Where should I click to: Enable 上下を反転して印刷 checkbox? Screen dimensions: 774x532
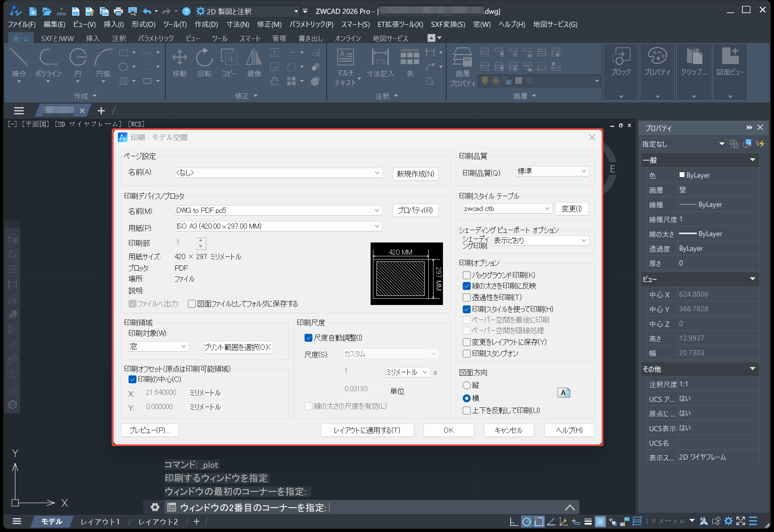tap(466, 411)
